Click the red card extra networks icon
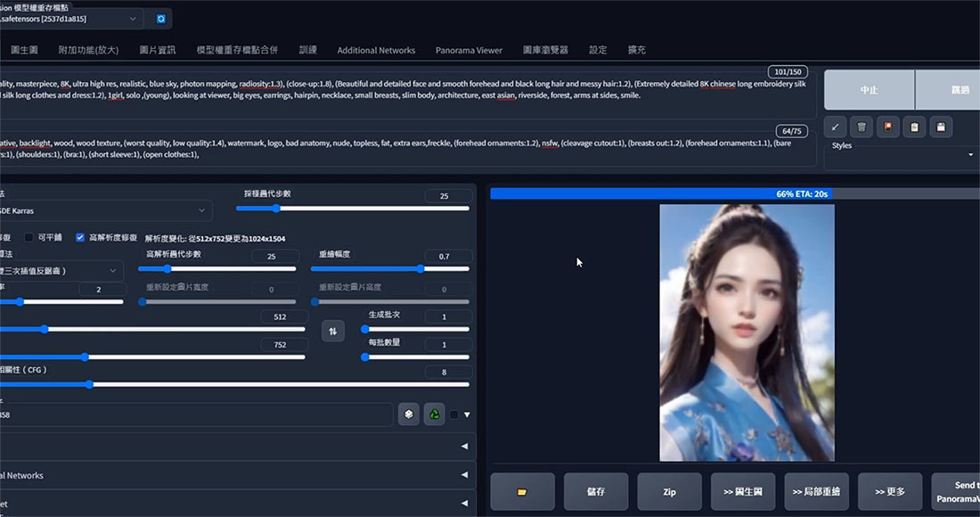The height and width of the screenshot is (517, 980). point(887,127)
